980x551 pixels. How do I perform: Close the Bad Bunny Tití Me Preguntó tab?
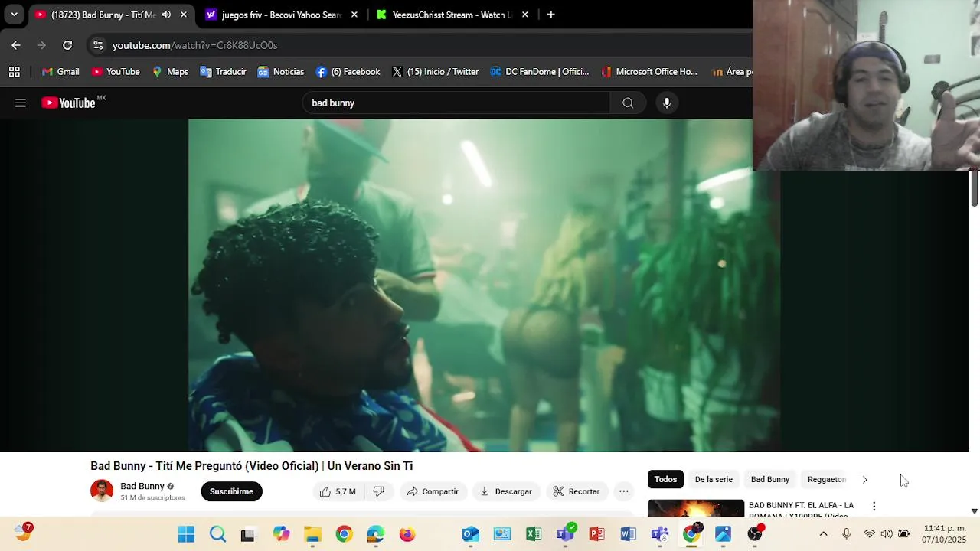[x=184, y=15]
